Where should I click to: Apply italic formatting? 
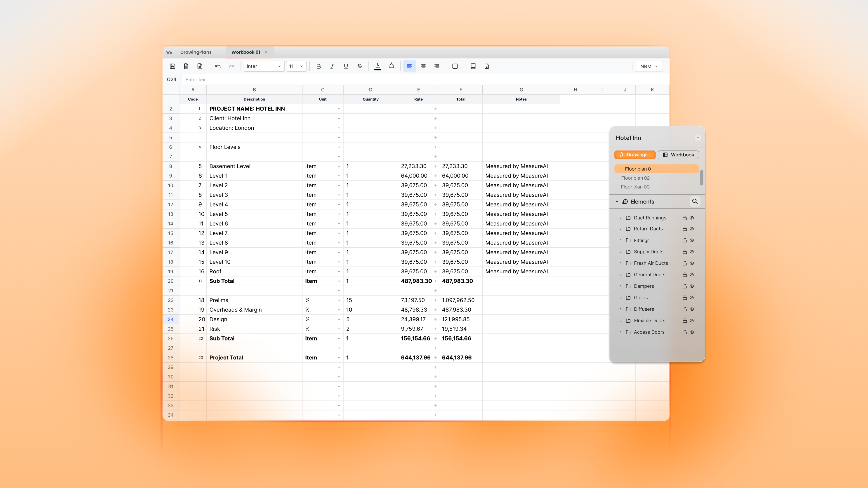332,66
